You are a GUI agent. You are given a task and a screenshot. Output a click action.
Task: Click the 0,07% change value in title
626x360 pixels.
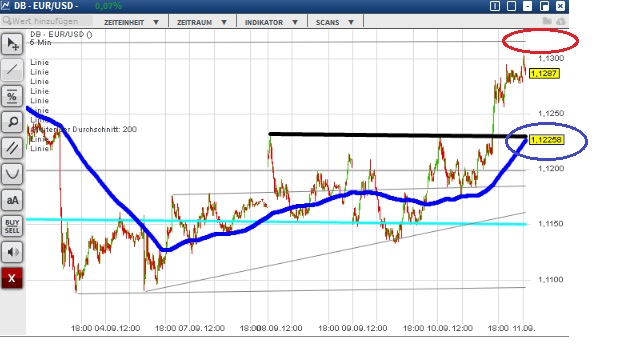(x=108, y=6)
